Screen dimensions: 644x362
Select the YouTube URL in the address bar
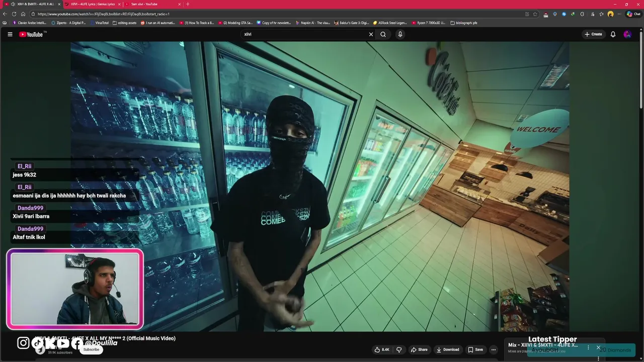tap(103, 14)
